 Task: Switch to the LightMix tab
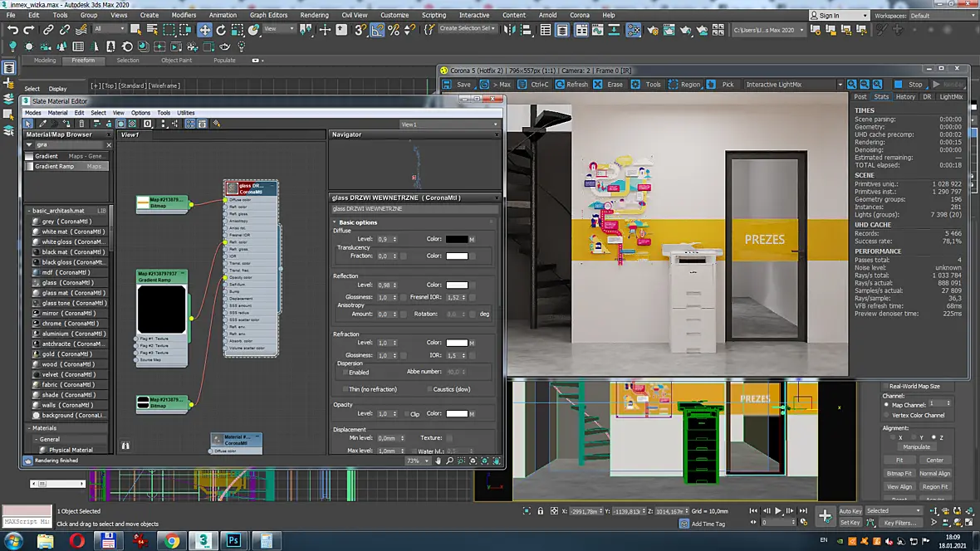(x=951, y=97)
